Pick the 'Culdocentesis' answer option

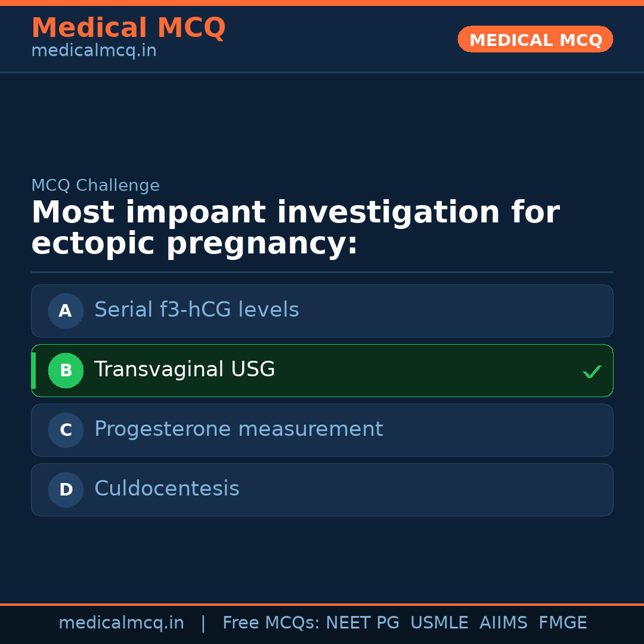(x=167, y=489)
